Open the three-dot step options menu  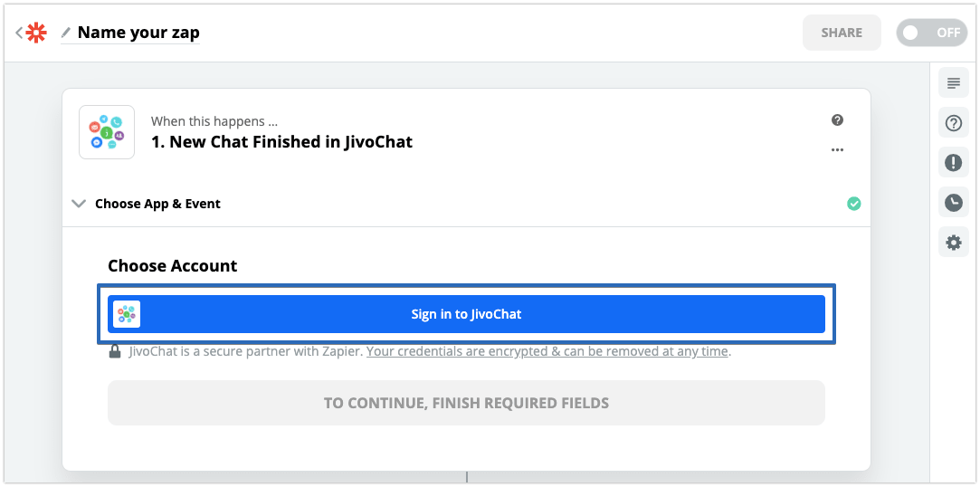pyautogui.click(x=838, y=150)
